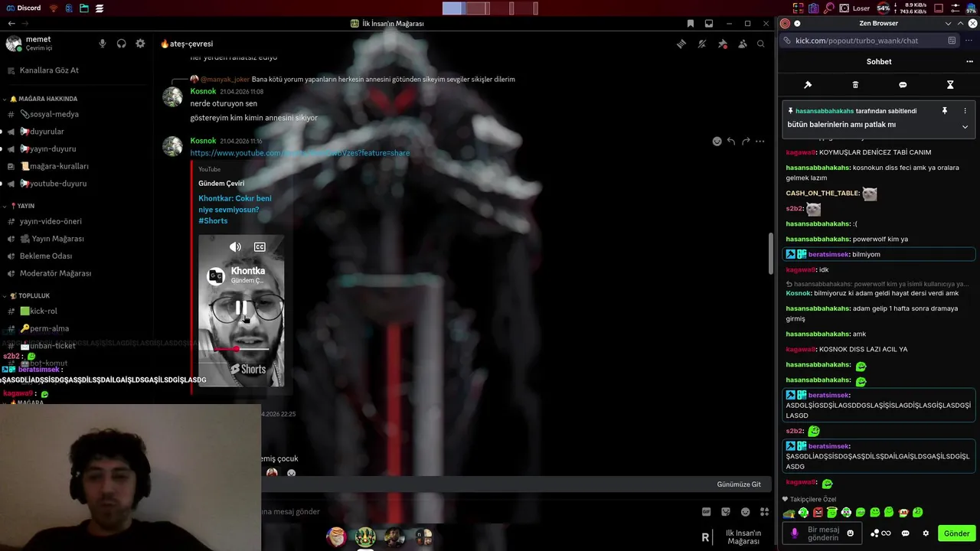Open pinned message three-dot options
The width and height of the screenshot is (980, 551).
[x=965, y=111]
